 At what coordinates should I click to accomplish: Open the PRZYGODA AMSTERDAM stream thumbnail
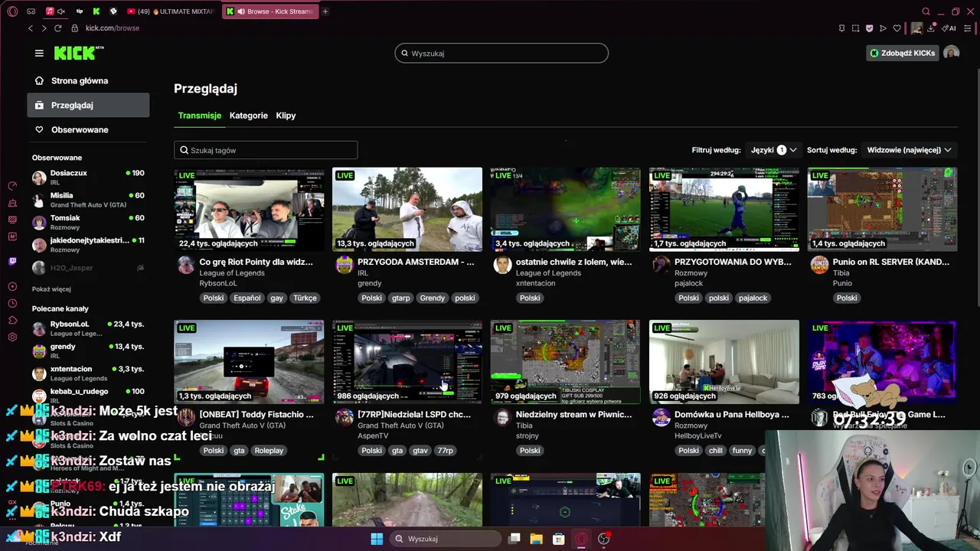407,209
